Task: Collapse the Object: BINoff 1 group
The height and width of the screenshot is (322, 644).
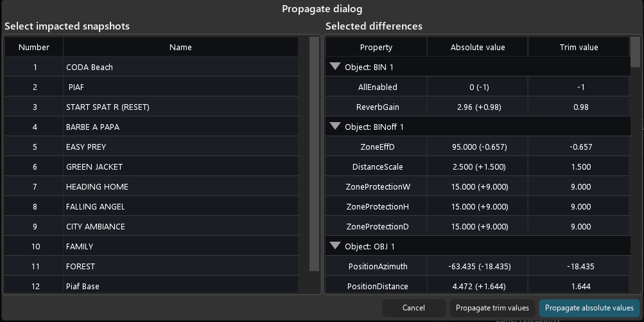Action: (335, 127)
